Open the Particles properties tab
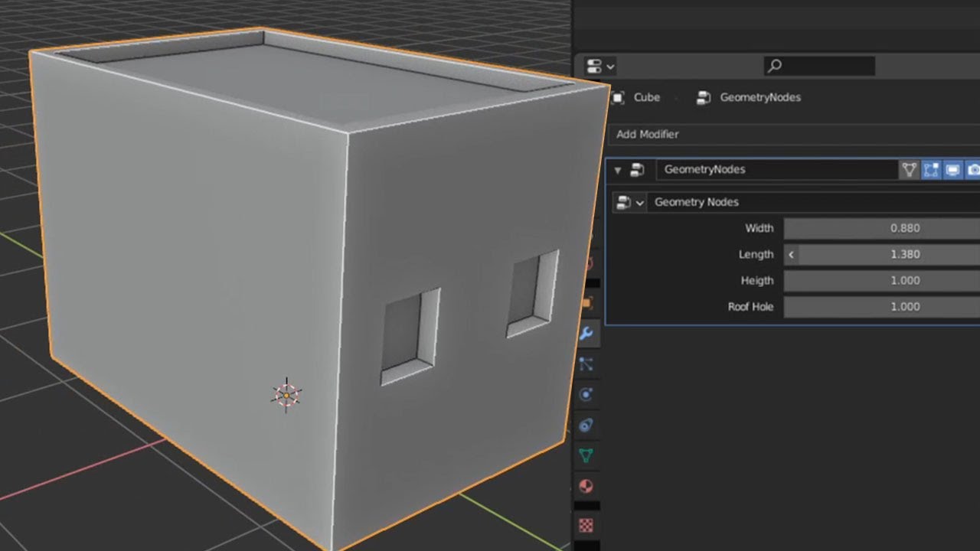 [x=586, y=364]
